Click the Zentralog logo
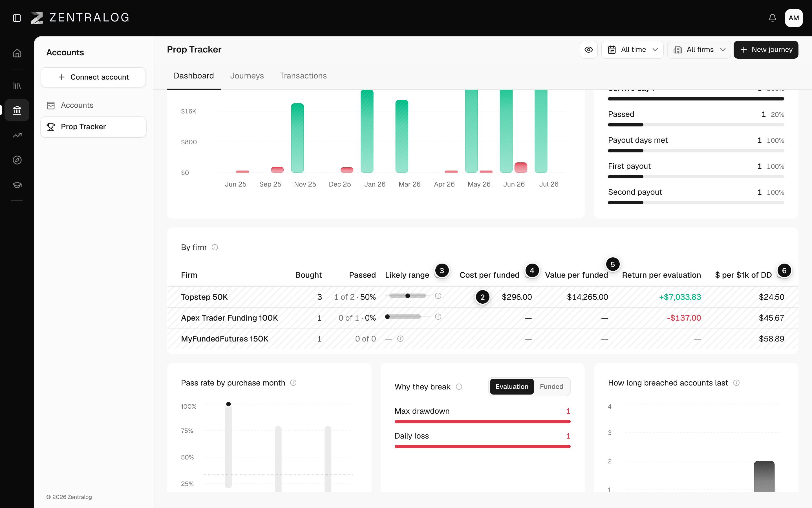Screen dimensions: 812x508 click(80, 18)
